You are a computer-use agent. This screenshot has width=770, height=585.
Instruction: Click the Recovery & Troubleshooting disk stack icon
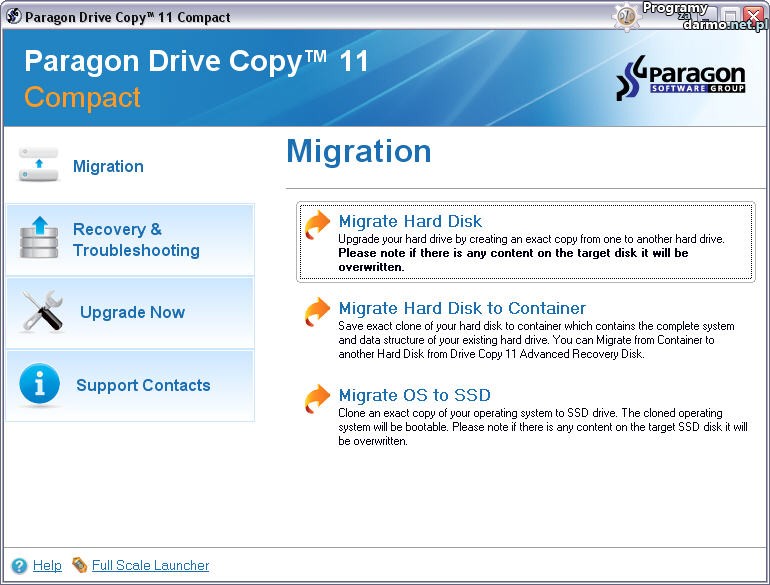pos(40,238)
